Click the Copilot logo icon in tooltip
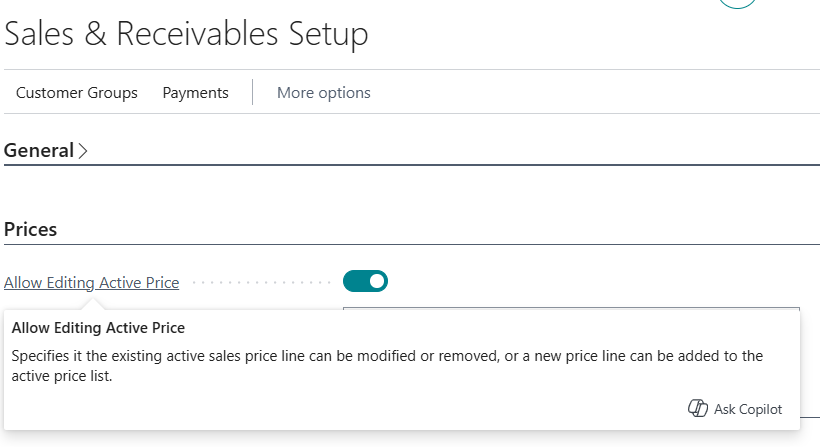The height and width of the screenshot is (447, 820). 698,408
